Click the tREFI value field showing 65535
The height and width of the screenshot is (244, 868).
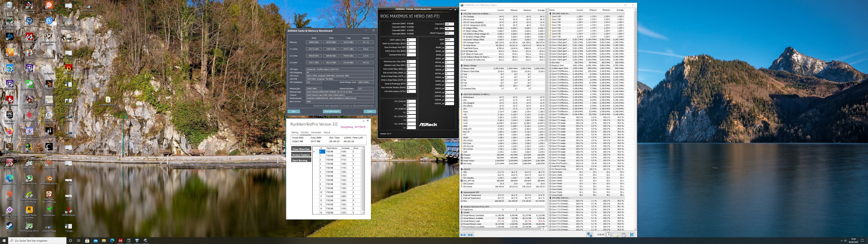tap(449, 40)
